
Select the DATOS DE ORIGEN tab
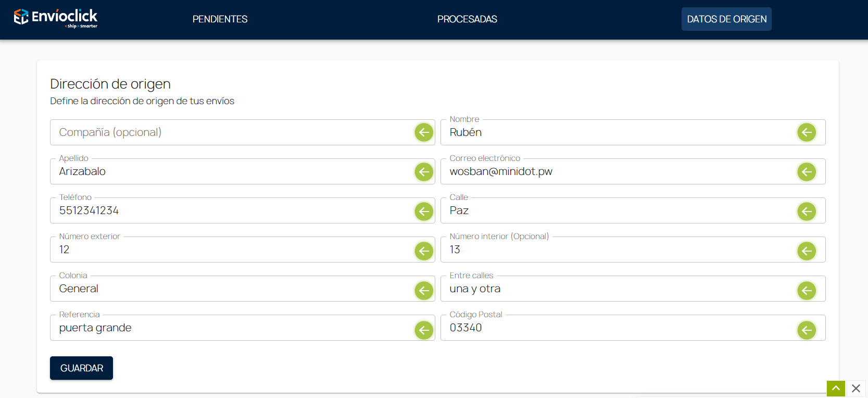point(726,19)
